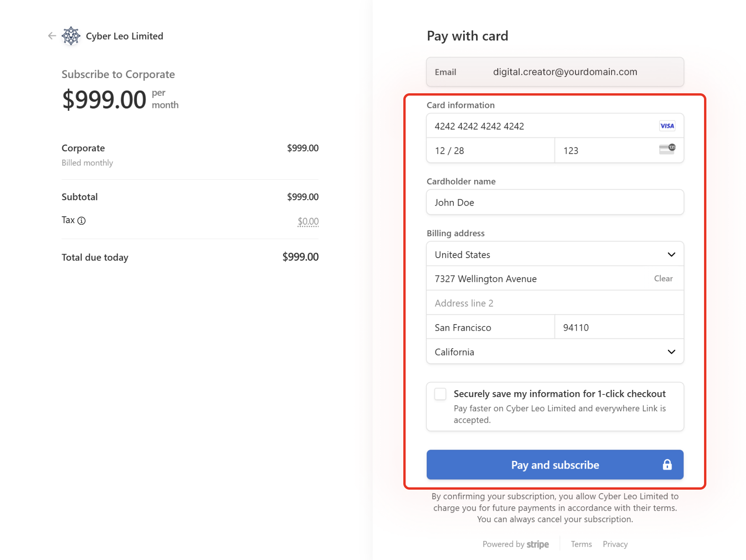Click the Cardholder name field
This screenshot has height=560, width=746.
tap(554, 202)
